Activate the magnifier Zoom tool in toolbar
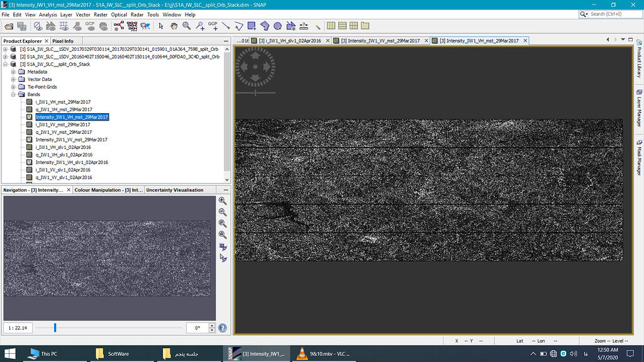This screenshot has width=644, height=362. coord(187,26)
